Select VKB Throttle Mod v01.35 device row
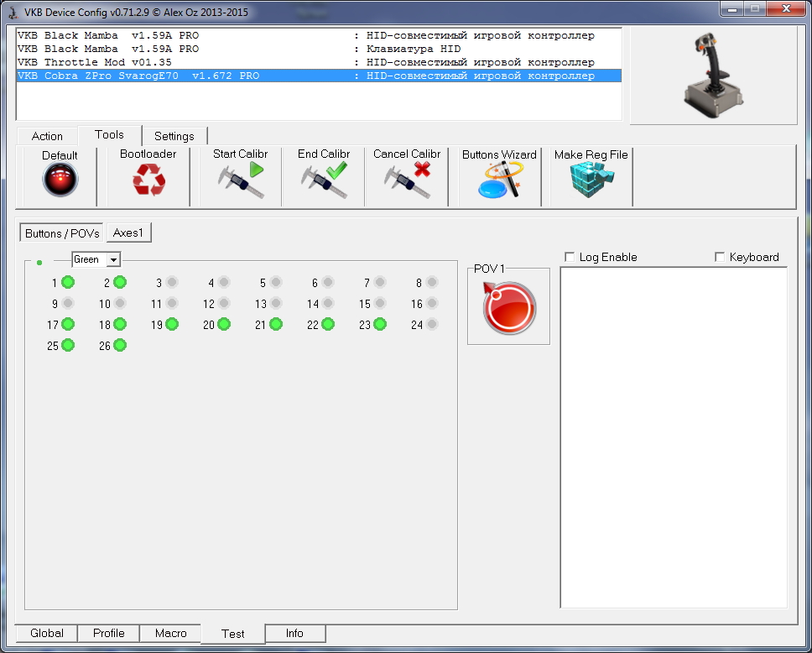This screenshot has width=812, height=653. point(319,62)
